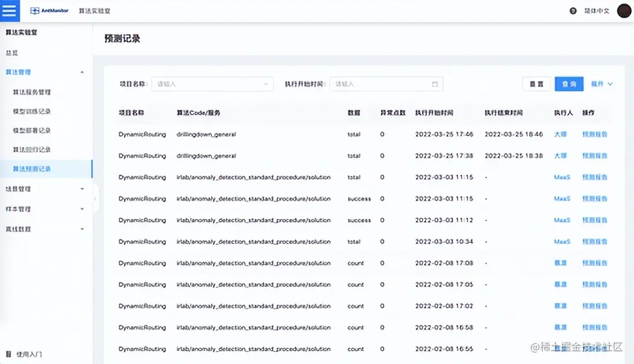
Task: Expand the 展开 filter options chevron
Action: (601, 84)
